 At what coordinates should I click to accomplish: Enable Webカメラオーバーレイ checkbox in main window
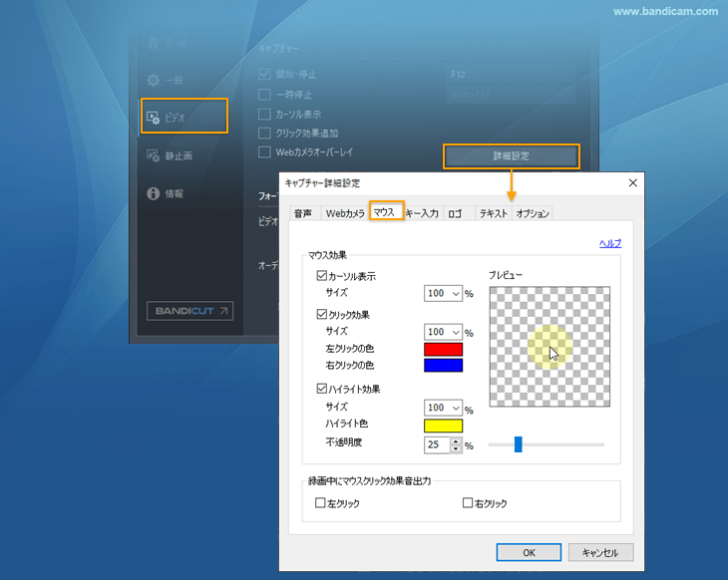coord(264,152)
